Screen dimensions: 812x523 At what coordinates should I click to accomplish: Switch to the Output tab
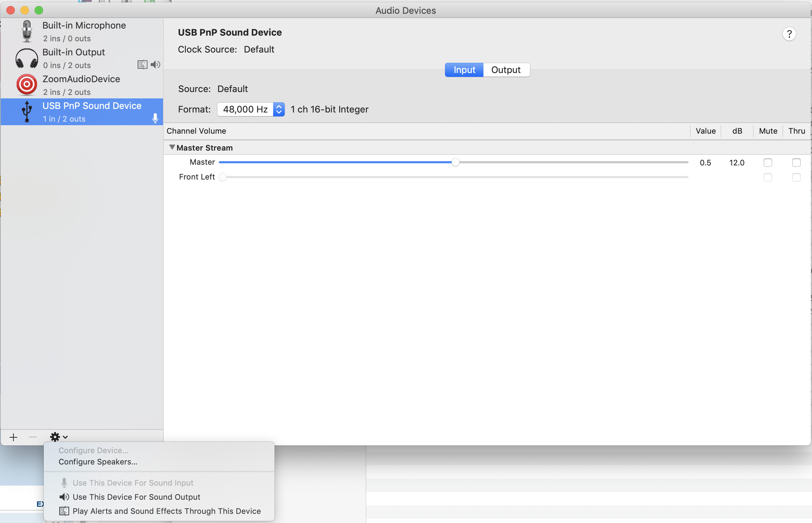506,69
